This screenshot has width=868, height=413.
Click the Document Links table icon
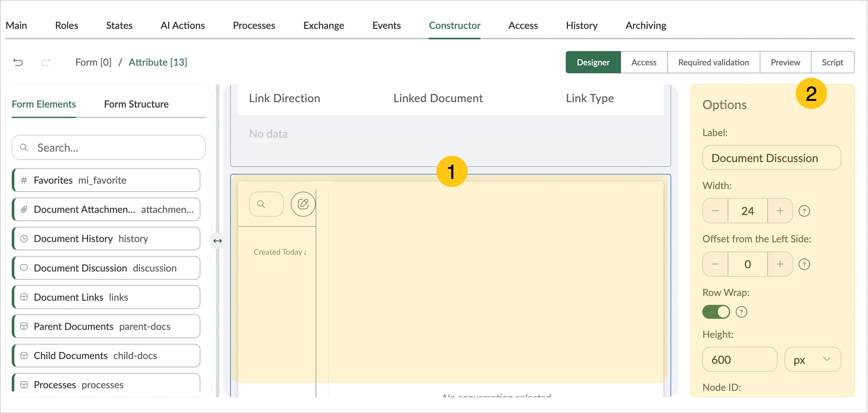[x=24, y=297]
